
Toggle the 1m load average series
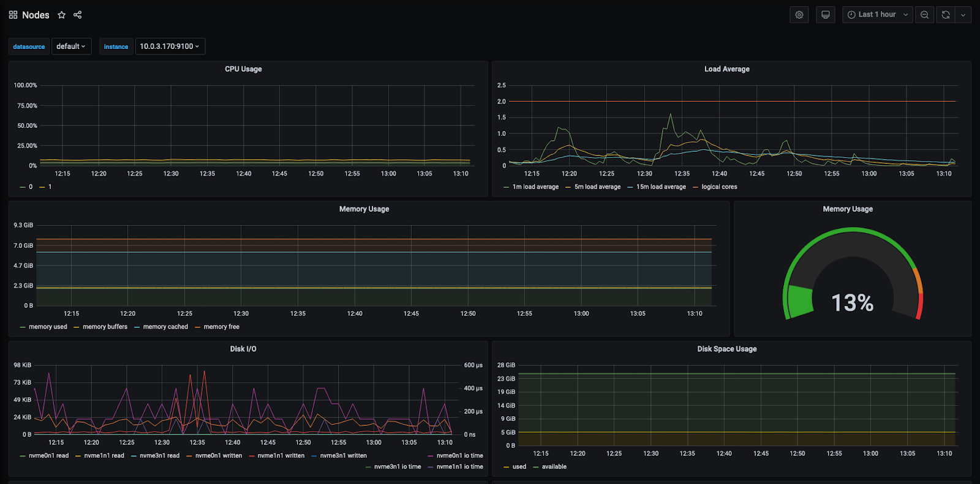tap(535, 187)
